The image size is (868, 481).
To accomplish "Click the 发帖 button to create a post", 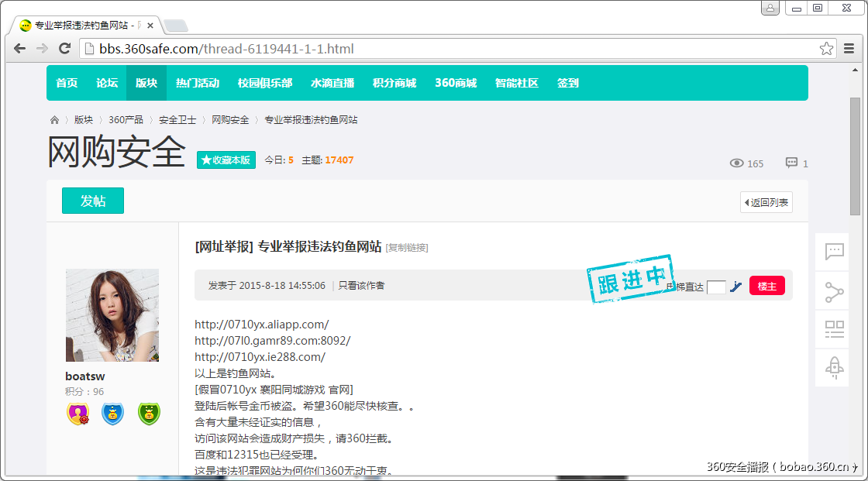I will click(92, 200).
